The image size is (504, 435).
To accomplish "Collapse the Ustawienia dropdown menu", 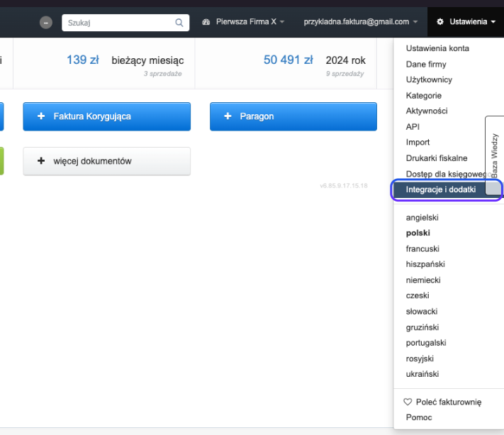I will 466,22.
